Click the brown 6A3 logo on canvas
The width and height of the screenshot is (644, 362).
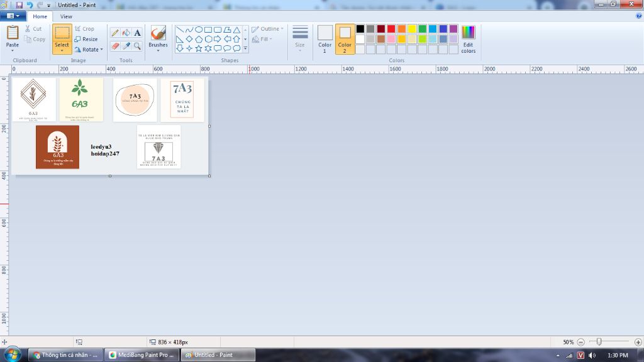pyautogui.click(x=57, y=147)
